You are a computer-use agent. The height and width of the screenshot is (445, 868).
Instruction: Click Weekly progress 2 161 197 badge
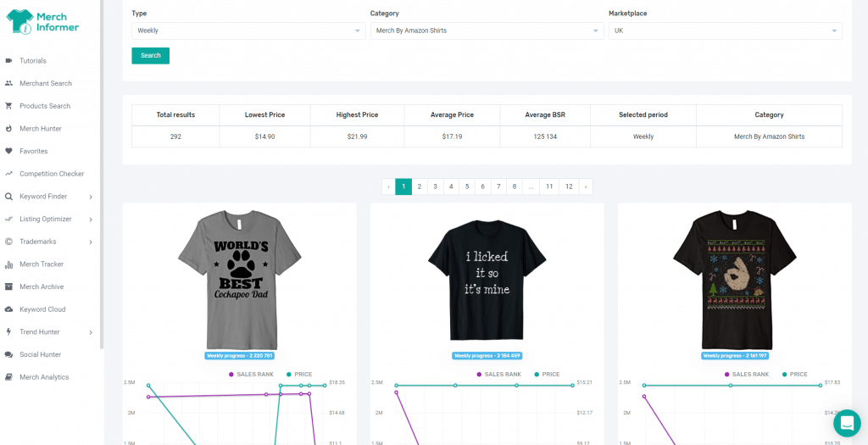coord(735,356)
